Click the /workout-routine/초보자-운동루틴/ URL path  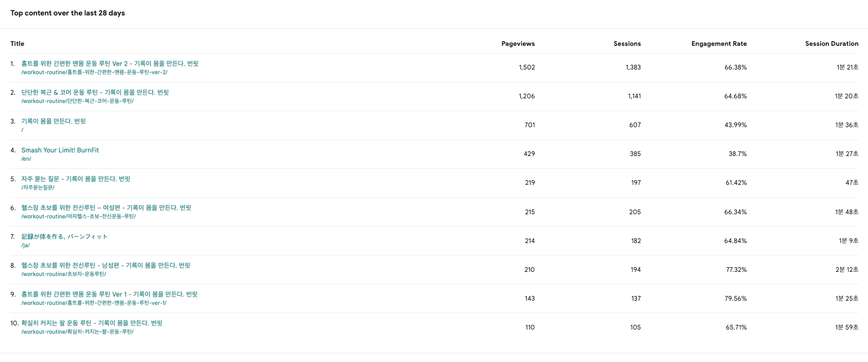pos(64,274)
